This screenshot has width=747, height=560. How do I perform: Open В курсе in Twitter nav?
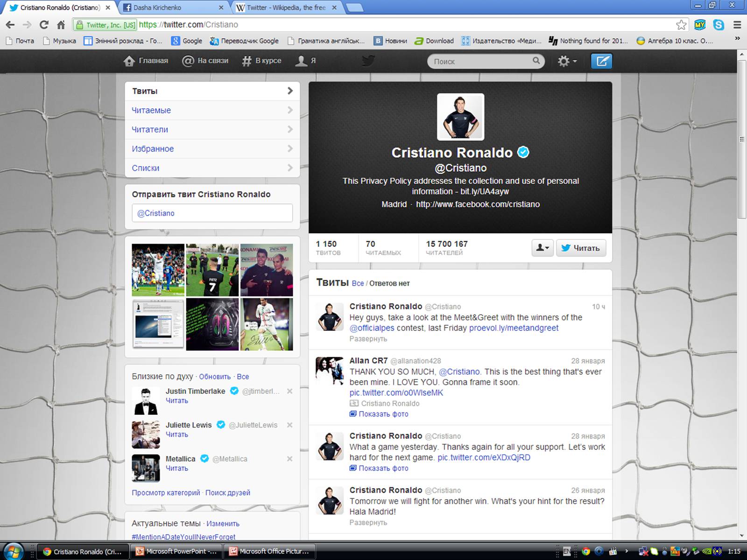coord(261,61)
